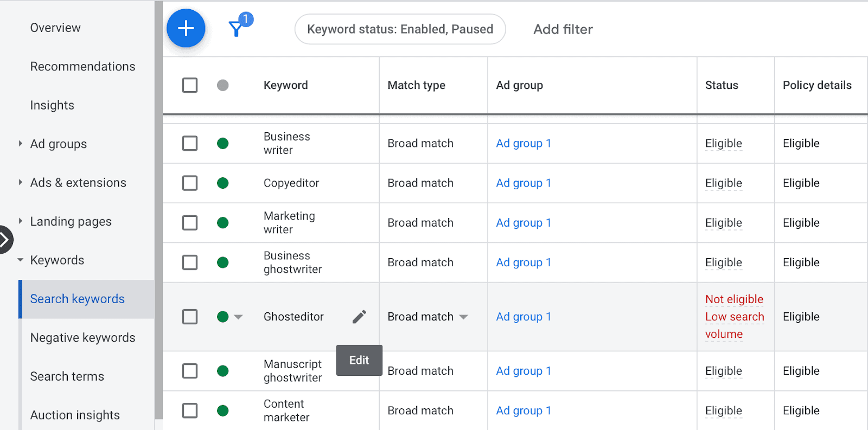Tick the checkbox for Marketing writer row
Viewport: 868px width, 430px height.
190,223
